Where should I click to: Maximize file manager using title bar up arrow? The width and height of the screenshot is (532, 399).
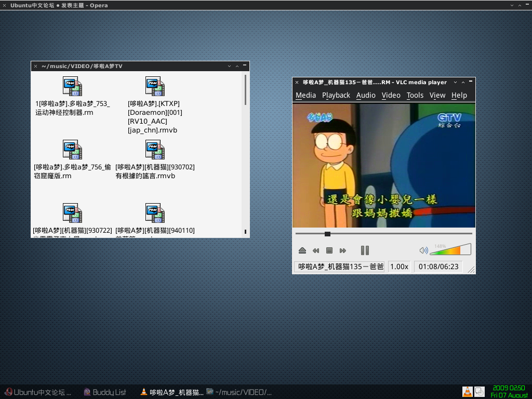click(x=237, y=66)
